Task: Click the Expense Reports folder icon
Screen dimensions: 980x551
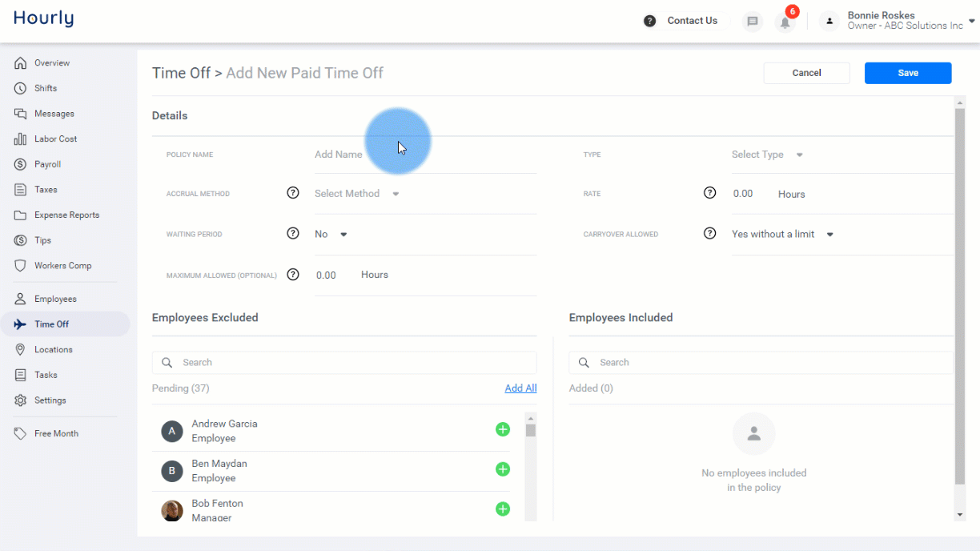Action: [21, 215]
